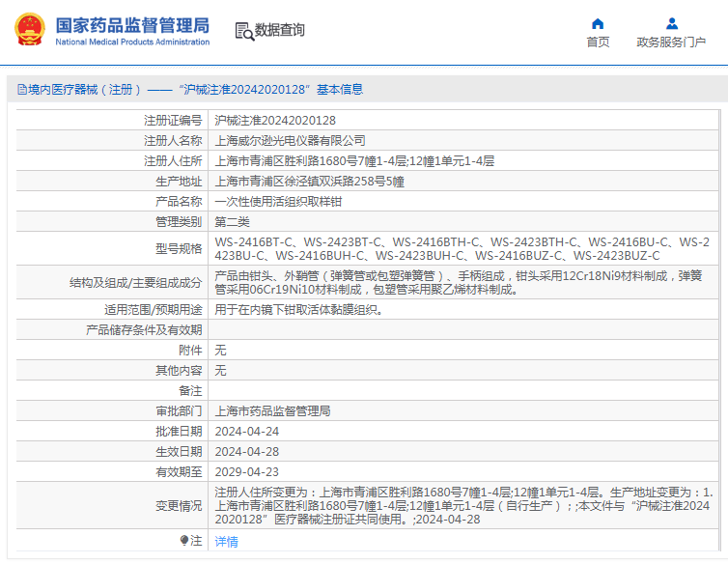The image size is (728, 564).
Task: Click the 注册人名称 row label
Action: coord(173,140)
